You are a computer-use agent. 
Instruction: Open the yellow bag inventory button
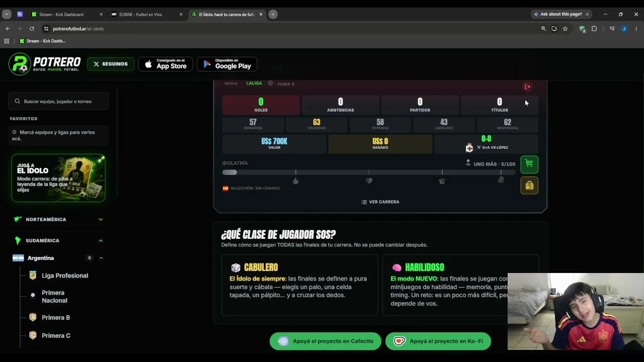click(529, 186)
